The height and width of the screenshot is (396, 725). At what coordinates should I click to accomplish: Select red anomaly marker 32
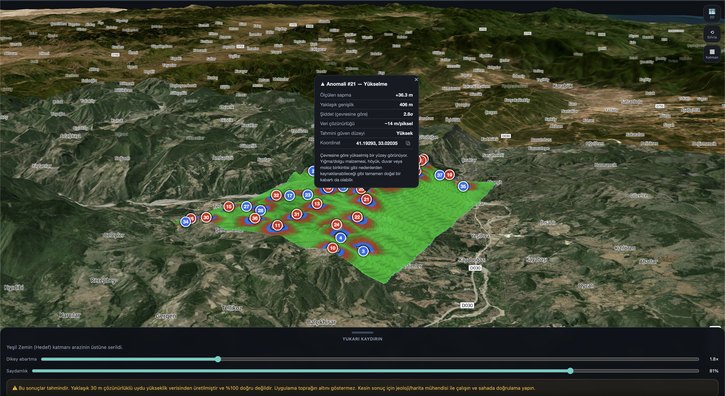click(x=276, y=195)
